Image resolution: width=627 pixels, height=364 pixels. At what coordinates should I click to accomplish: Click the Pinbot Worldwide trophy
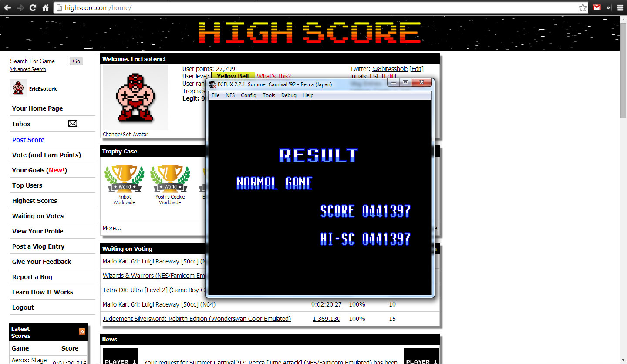point(124,179)
